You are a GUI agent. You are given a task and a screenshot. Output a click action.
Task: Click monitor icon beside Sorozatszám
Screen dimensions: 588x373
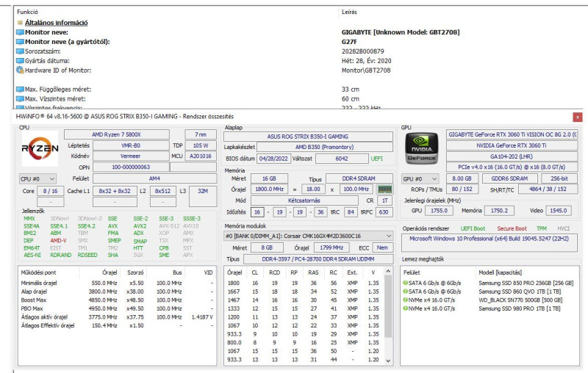tap(20, 51)
